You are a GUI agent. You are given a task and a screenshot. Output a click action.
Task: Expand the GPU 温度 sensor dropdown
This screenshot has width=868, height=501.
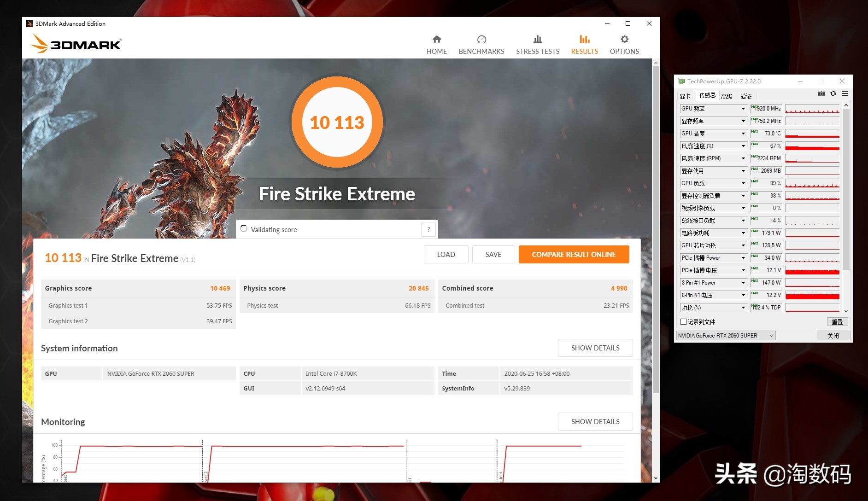pyautogui.click(x=743, y=134)
